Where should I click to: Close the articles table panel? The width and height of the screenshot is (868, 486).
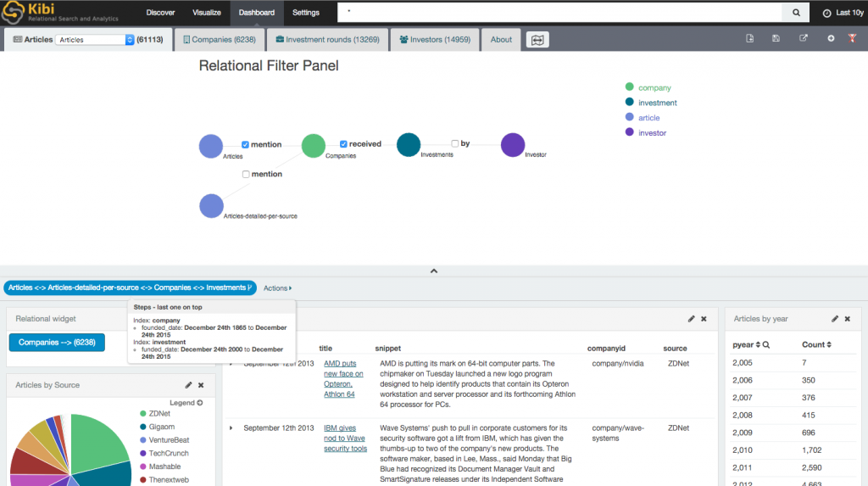pyautogui.click(x=704, y=319)
